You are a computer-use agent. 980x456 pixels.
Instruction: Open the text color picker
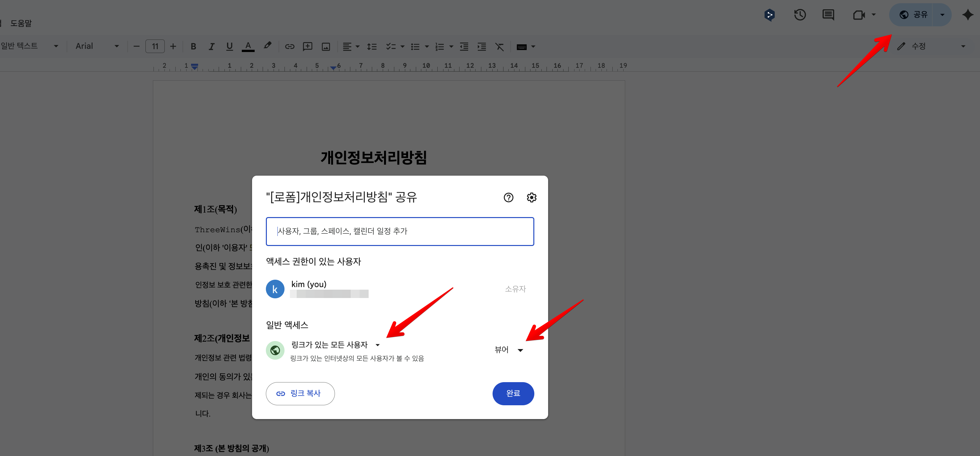[x=248, y=46]
